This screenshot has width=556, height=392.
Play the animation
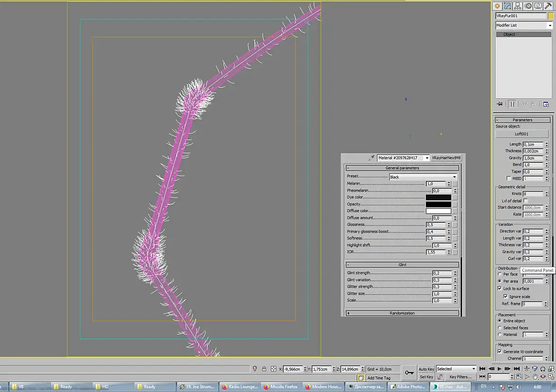coord(499,369)
